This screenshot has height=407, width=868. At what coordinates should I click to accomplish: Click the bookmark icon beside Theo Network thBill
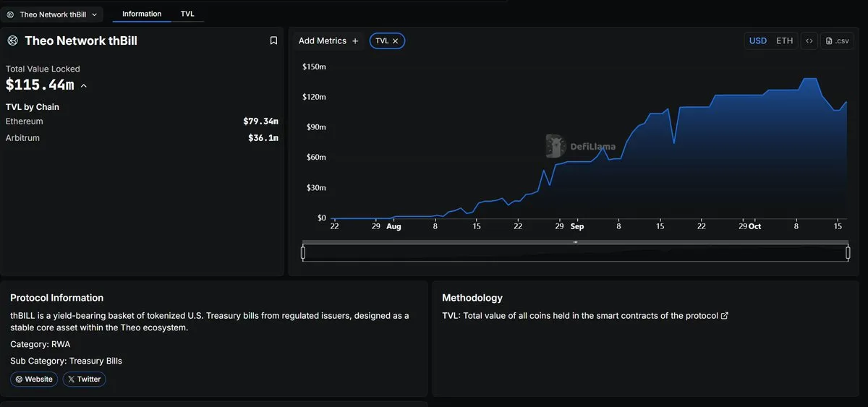coord(273,41)
